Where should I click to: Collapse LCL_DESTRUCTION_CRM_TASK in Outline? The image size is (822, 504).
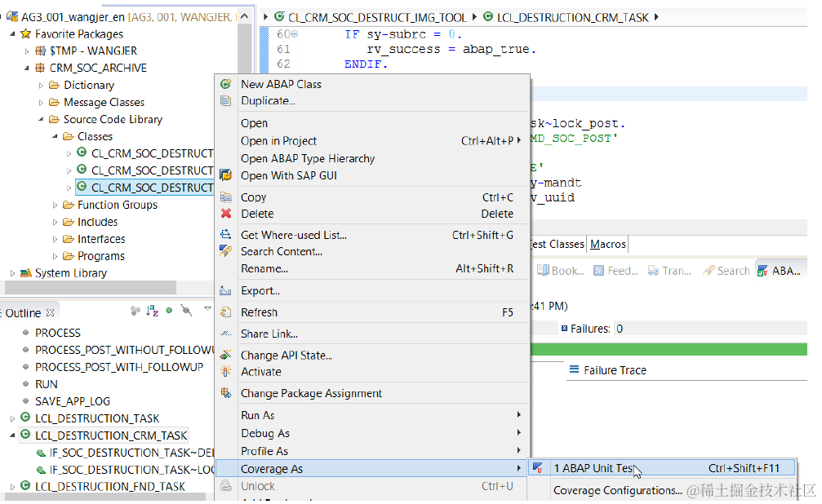pos(12,435)
